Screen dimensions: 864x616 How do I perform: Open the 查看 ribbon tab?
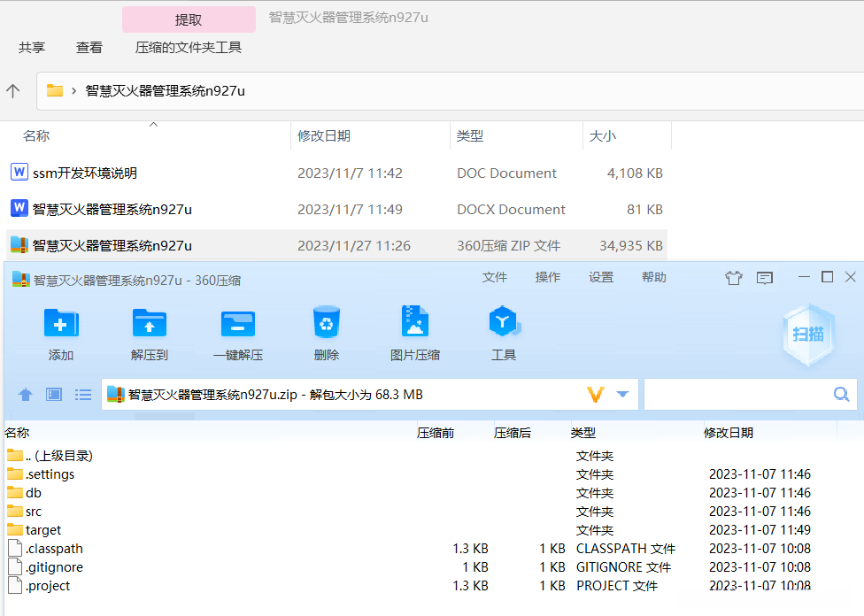[x=89, y=48]
